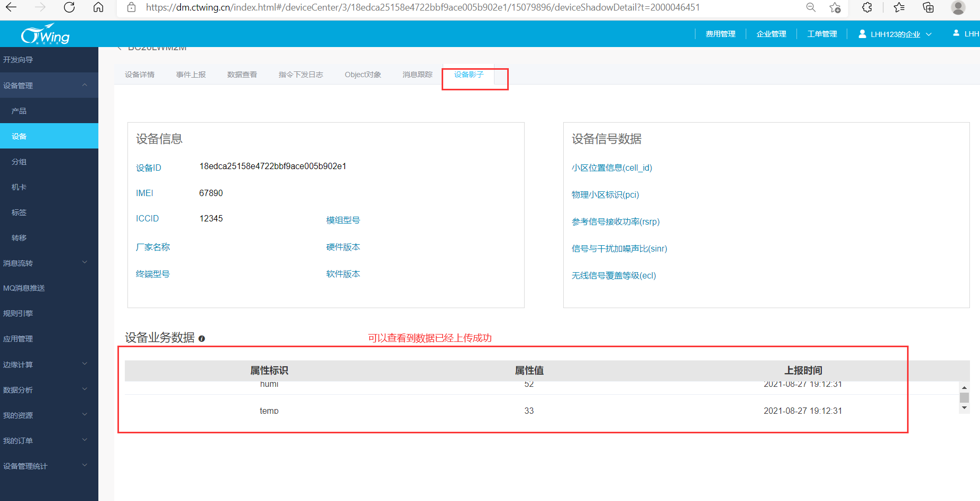Click the 厂家名称 link
The height and width of the screenshot is (501, 980).
tap(153, 247)
